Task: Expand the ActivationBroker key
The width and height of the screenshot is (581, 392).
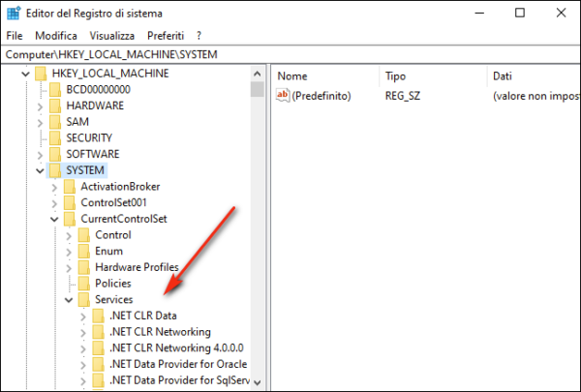Action: click(54, 187)
